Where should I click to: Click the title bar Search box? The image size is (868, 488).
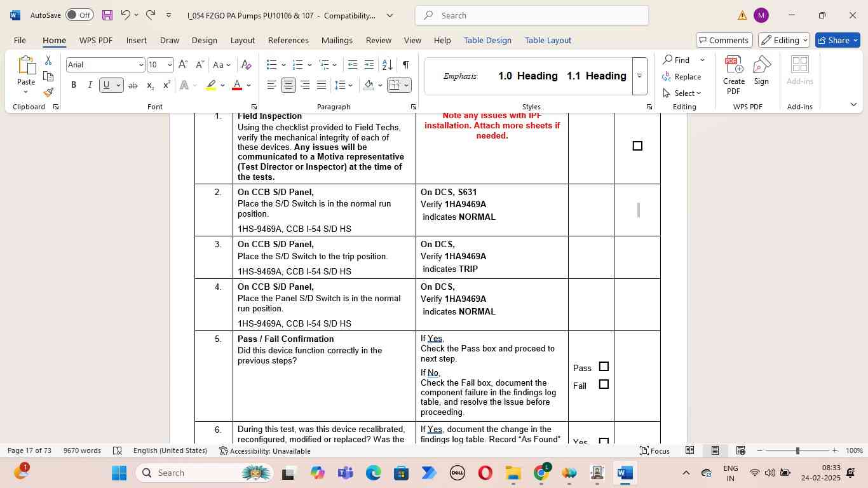point(531,15)
